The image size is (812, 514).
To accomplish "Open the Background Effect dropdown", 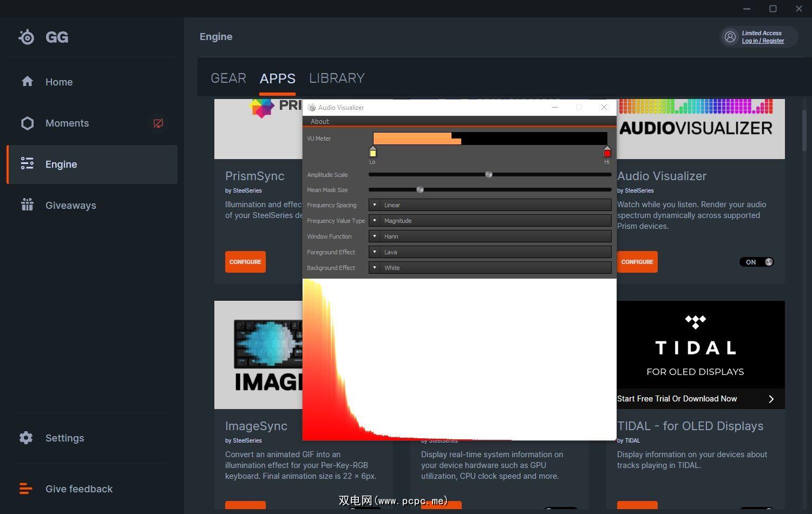I will (375, 268).
